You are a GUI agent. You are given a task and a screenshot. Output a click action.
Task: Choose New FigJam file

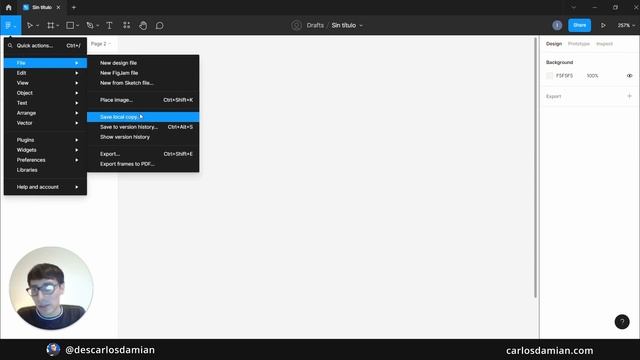pyautogui.click(x=143, y=73)
